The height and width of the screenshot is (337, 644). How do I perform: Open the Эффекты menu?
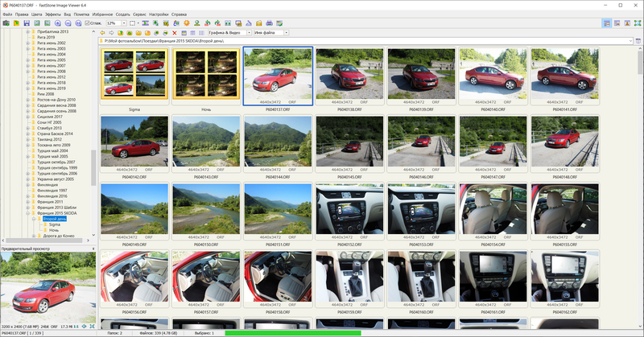54,14
